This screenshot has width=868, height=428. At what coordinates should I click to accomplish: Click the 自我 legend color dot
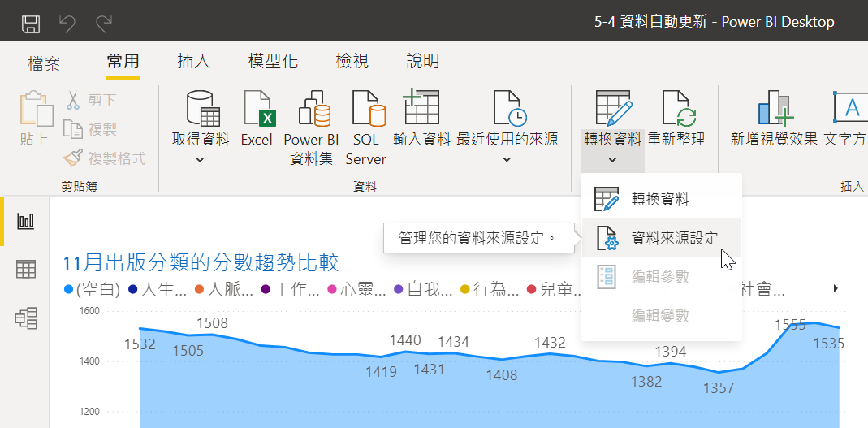398,289
